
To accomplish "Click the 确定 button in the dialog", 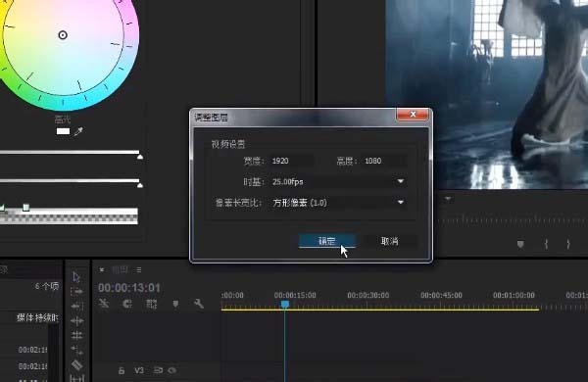I will pyautogui.click(x=326, y=241).
